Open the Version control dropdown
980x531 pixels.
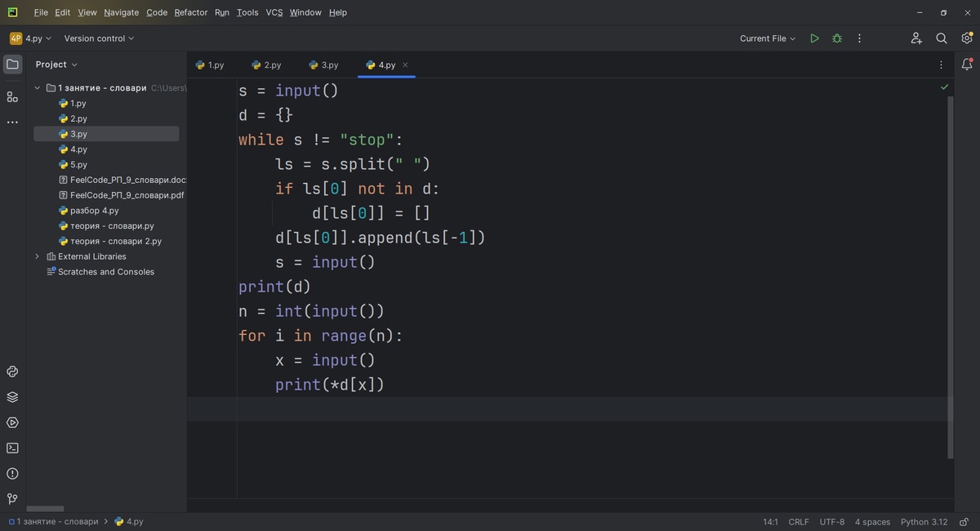click(98, 38)
